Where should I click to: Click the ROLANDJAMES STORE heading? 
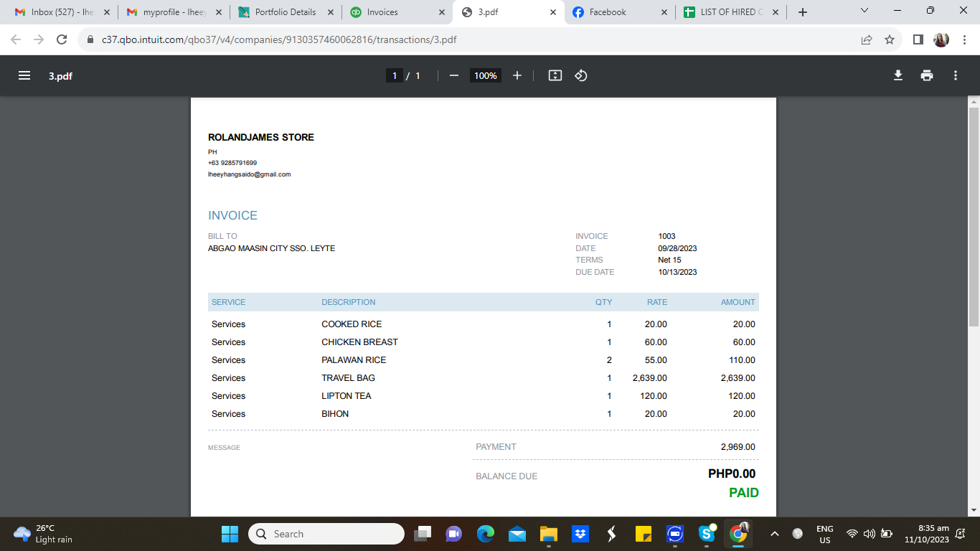[x=261, y=137]
